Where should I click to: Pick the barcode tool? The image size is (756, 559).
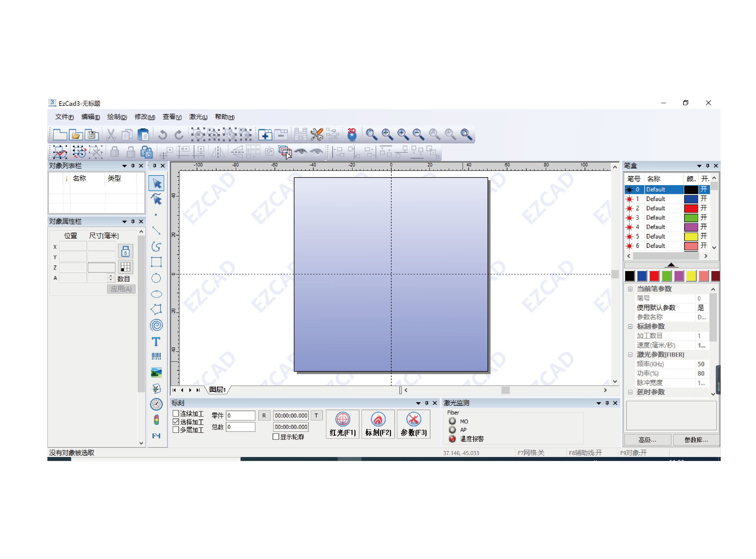pyautogui.click(x=156, y=356)
